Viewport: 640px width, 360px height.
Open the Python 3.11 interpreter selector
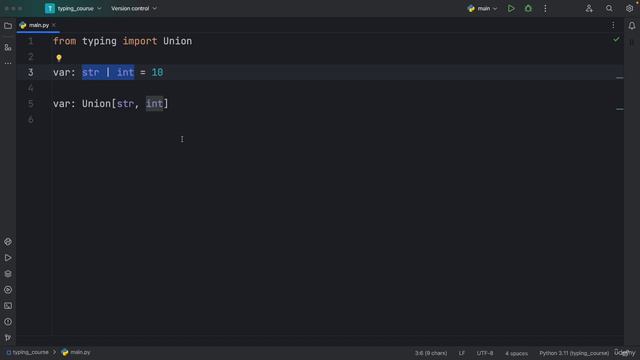(574, 353)
